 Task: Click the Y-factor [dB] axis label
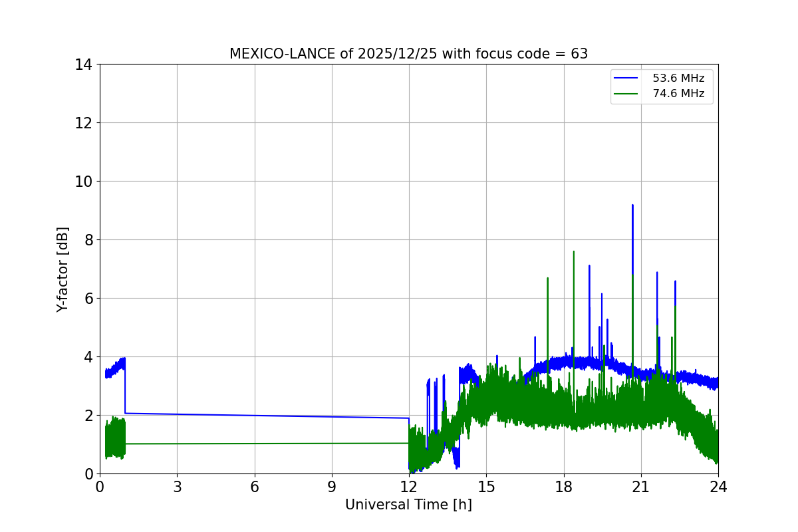pos(63,269)
